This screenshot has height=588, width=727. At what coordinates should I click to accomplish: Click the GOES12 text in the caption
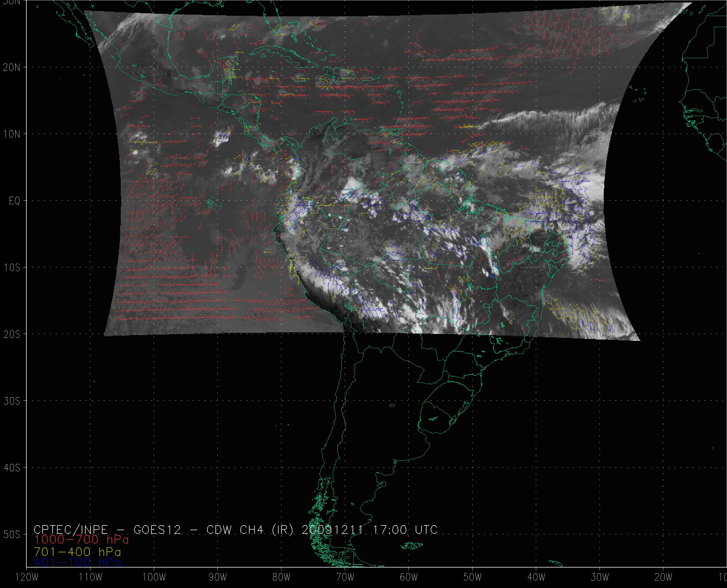tap(157, 530)
